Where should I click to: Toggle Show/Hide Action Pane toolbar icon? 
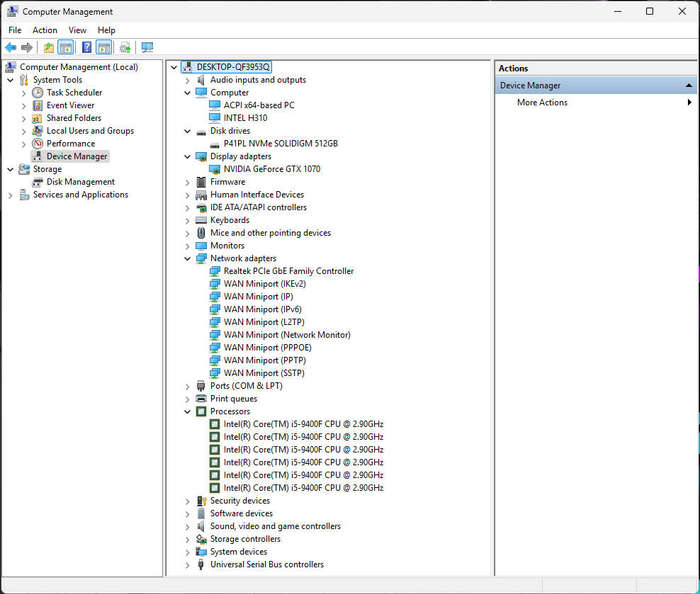(x=104, y=47)
